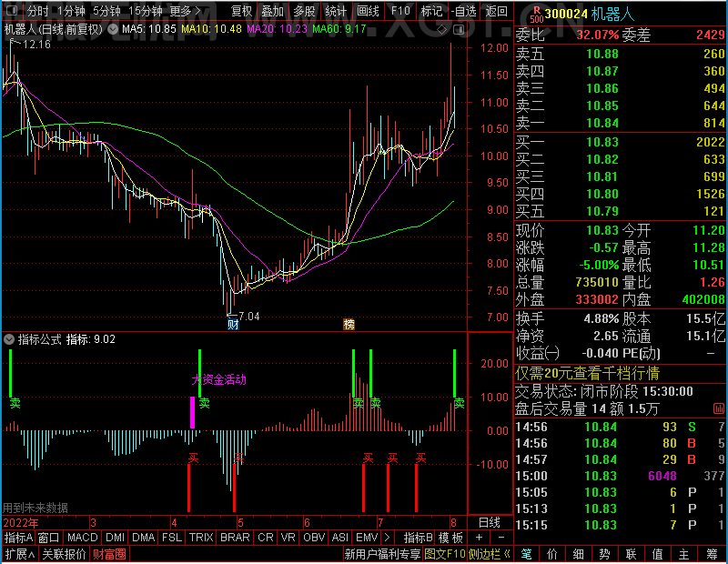Click the 榜 marker on the chart baseline
The width and height of the screenshot is (728, 564).
point(349,325)
